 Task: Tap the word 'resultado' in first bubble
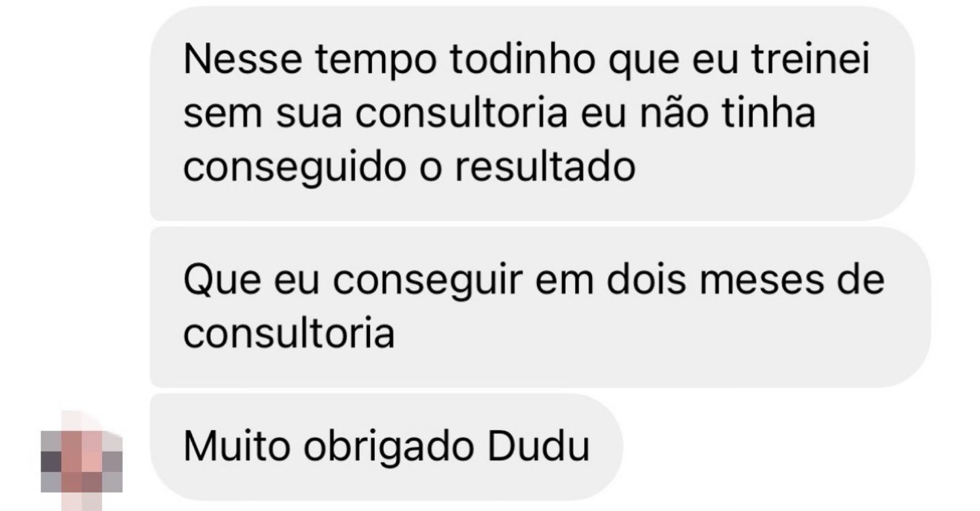(x=545, y=167)
